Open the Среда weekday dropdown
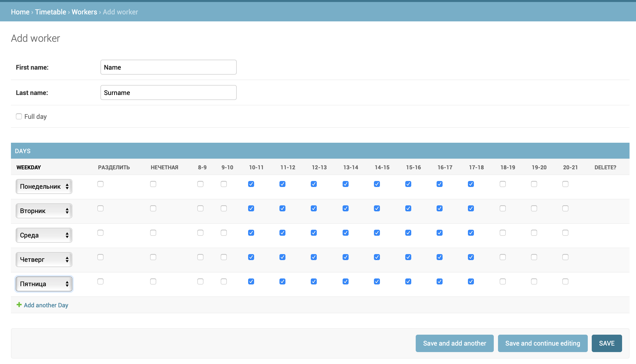Viewport: 636px width, 364px height. (44, 235)
